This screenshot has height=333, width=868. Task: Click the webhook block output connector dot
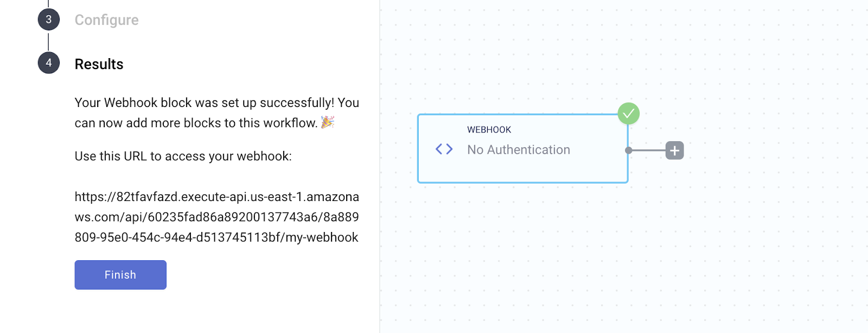(x=628, y=150)
